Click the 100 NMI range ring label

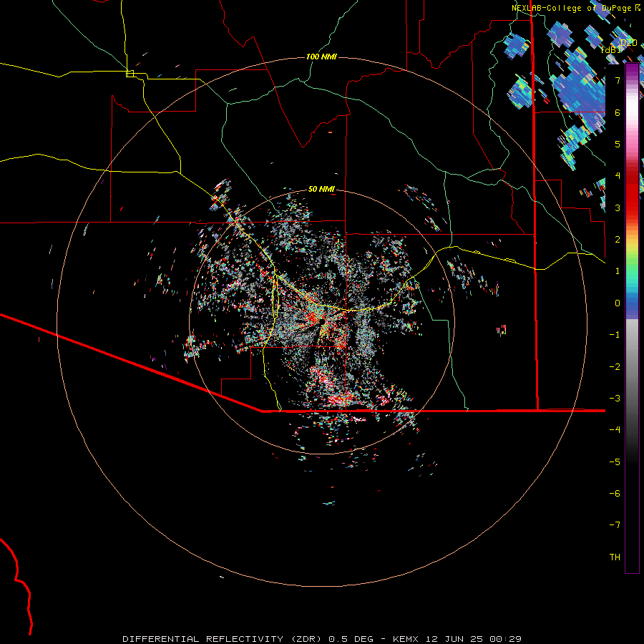coord(321,57)
